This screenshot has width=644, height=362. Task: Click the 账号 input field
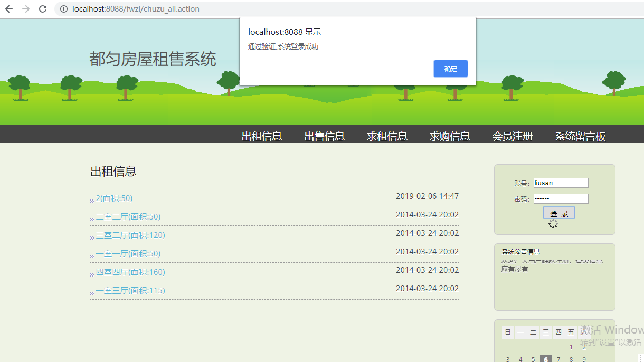tap(561, 183)
